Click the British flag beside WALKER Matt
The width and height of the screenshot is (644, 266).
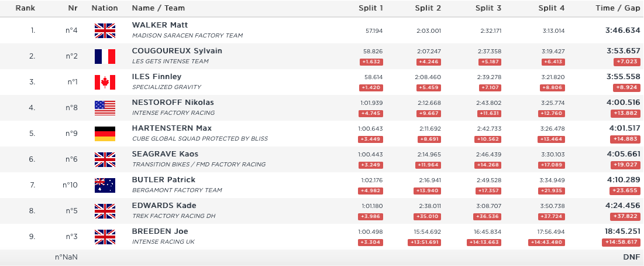point(105,30)
